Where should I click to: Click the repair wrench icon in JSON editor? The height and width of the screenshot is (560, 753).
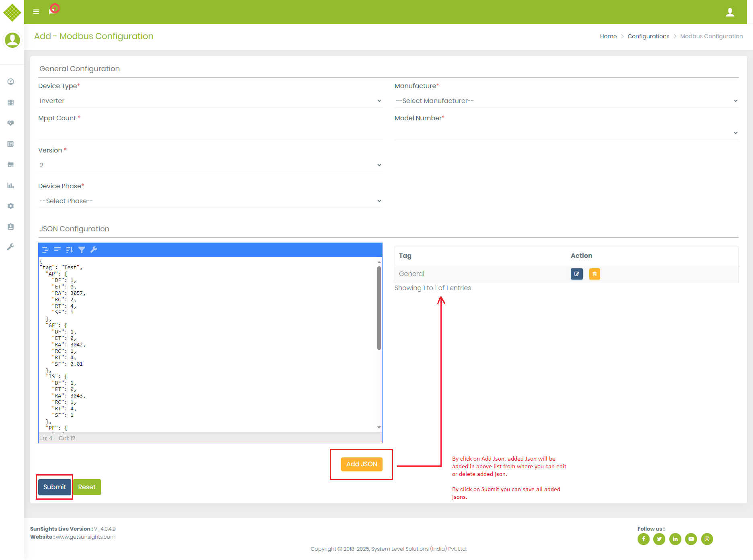94,250
